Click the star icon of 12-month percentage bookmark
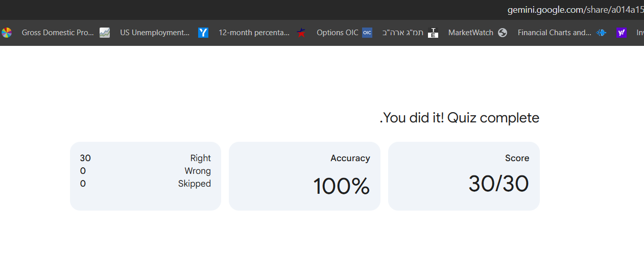The height and width of the screenshot is (256, 644). click(x=301, y=33)
